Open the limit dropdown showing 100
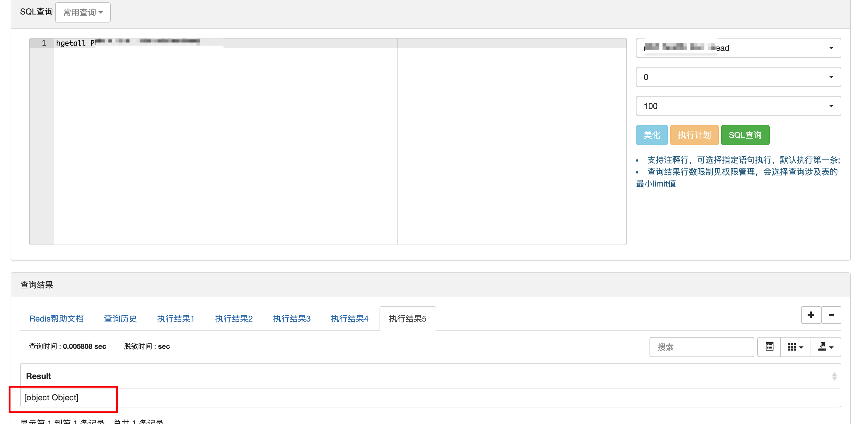This screenshot has width=868, height=424. click(x=738, y=106)
